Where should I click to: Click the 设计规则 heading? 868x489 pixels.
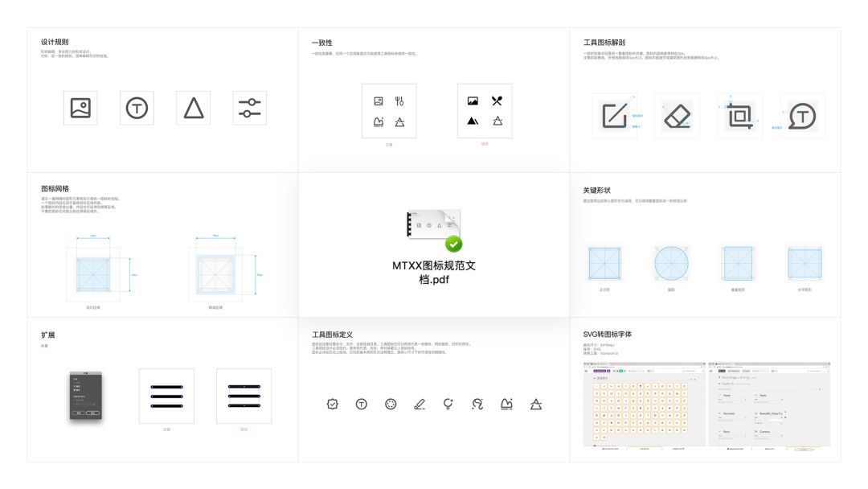[55, 42]
